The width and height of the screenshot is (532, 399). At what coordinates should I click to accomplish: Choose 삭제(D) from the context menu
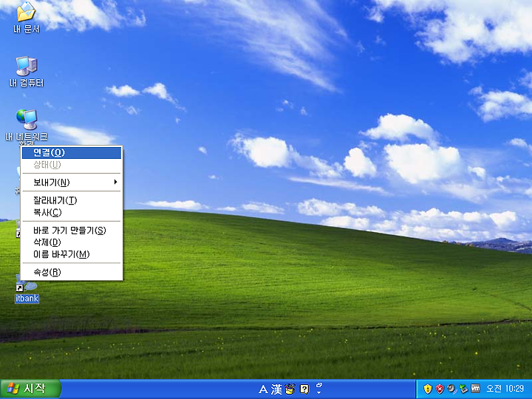click(71, 242)
